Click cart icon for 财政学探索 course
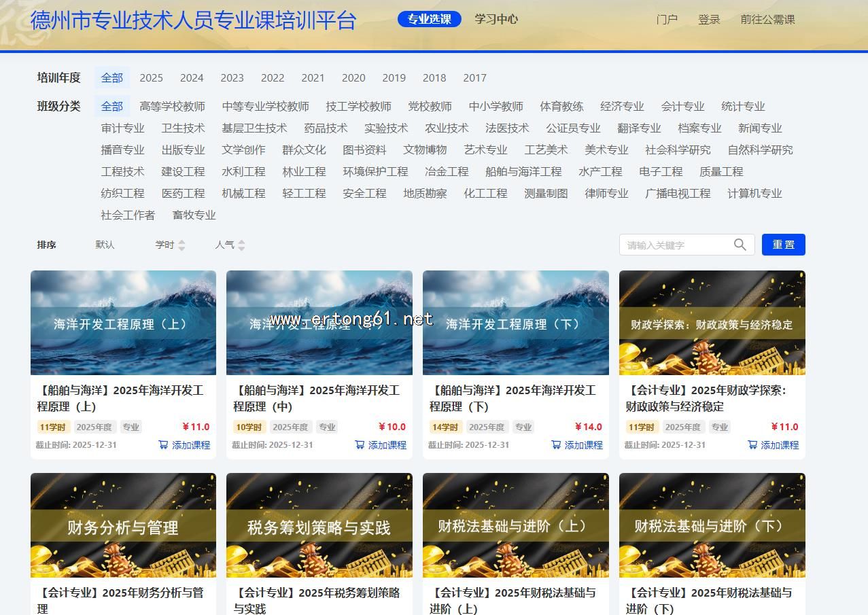 coord(752,445)
